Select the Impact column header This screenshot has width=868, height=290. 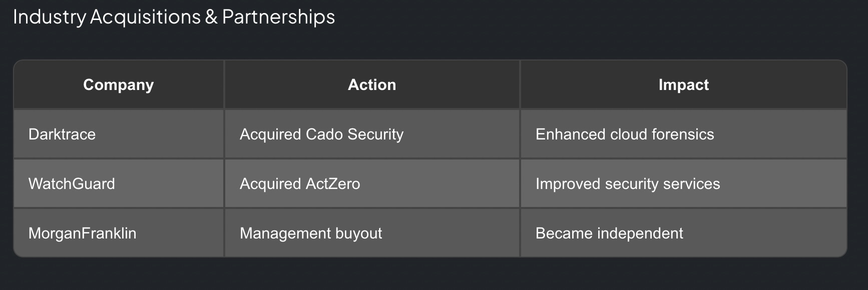pyautogui.click(x=683, y=84)
